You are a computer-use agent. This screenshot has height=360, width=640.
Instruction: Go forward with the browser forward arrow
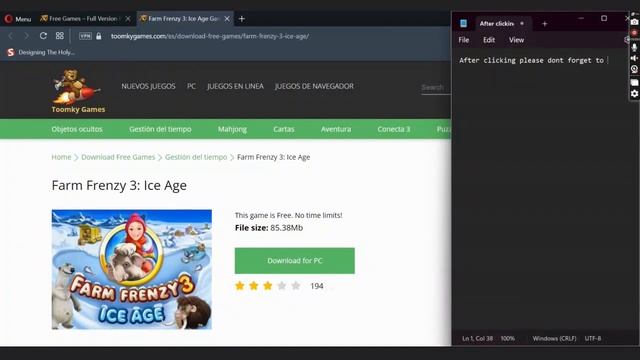point(27,36)
